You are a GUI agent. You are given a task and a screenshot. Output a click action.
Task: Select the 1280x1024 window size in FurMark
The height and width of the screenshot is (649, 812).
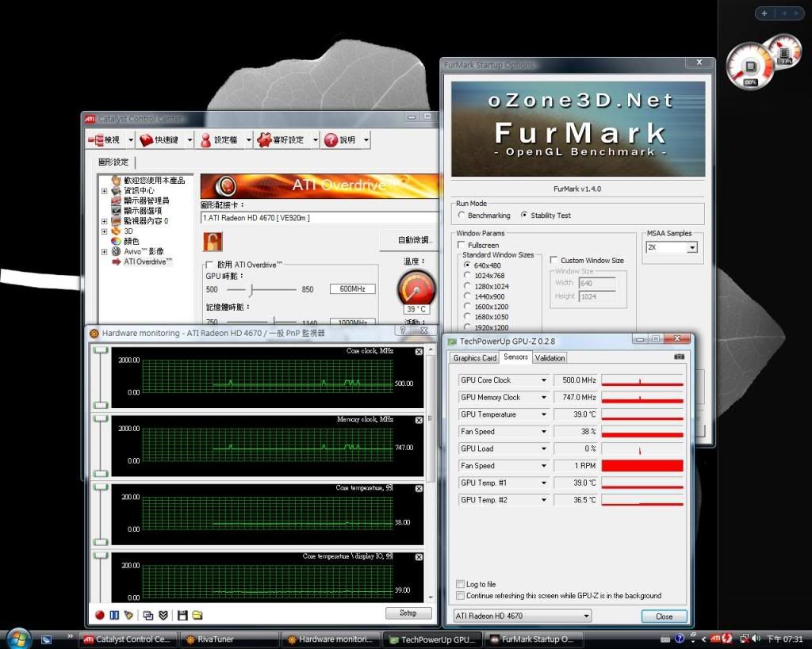[x=468, y=286]
